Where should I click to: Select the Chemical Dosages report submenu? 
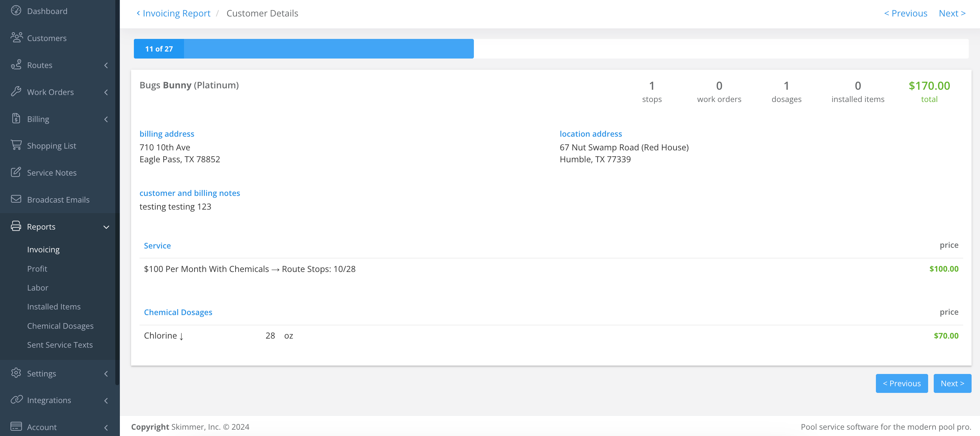click(60, 326)
